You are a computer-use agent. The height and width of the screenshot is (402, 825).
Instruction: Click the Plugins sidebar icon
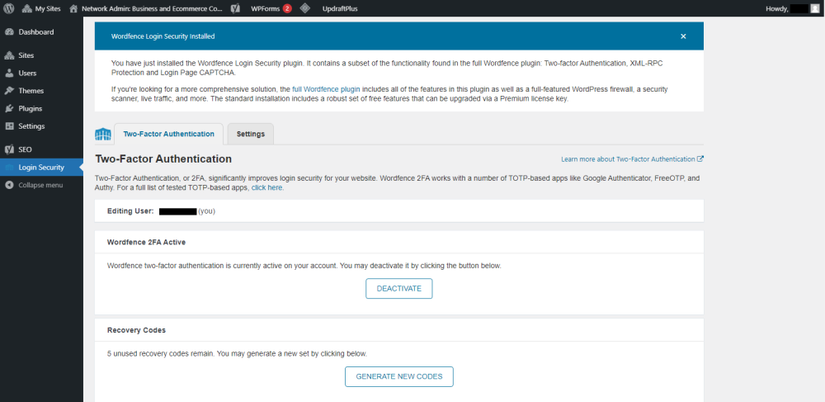[9, 108]
